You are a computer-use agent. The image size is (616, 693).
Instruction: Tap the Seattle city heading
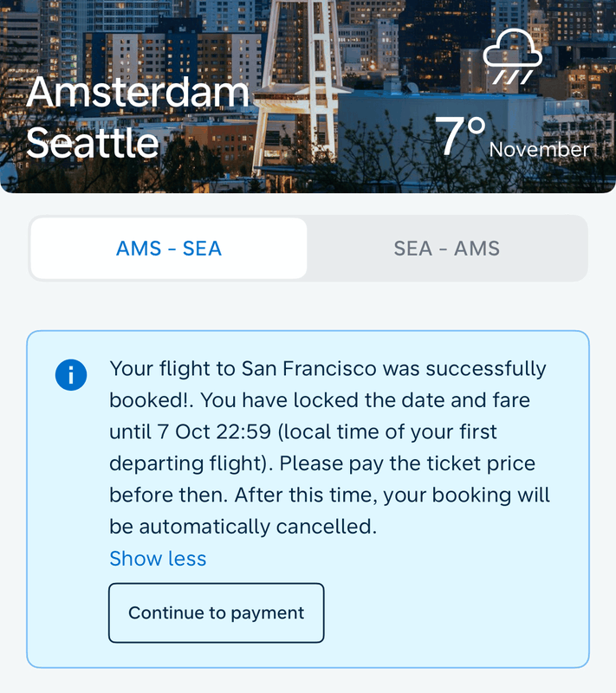point(93,142)
